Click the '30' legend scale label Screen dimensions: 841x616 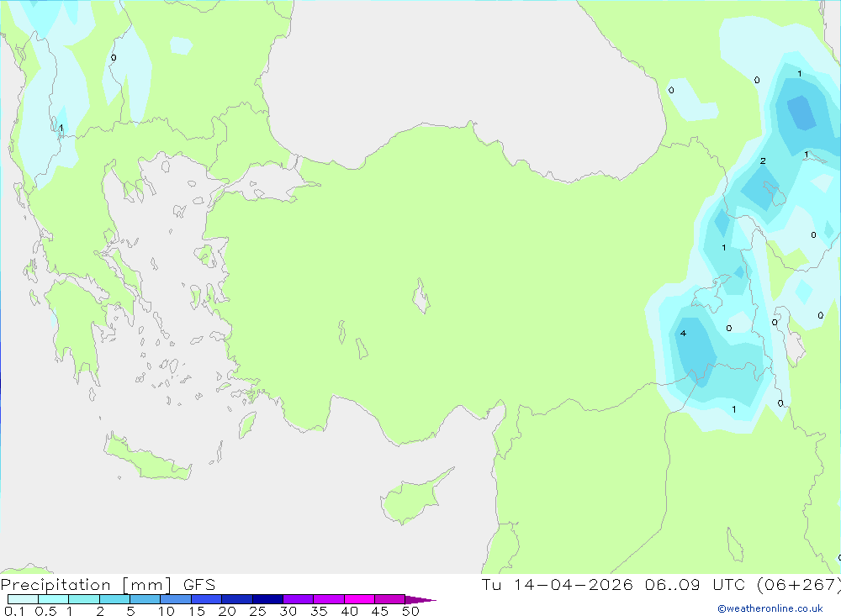[288, 611]
